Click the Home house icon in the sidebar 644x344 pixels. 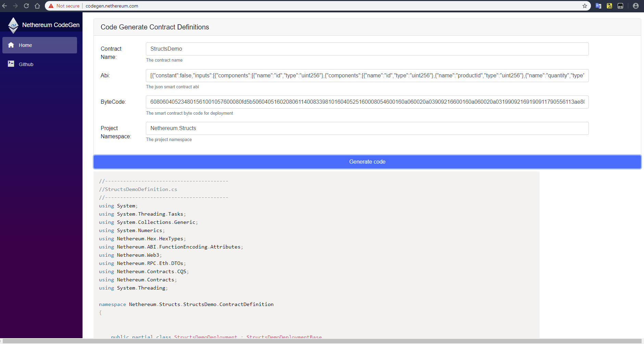(11, 45)
